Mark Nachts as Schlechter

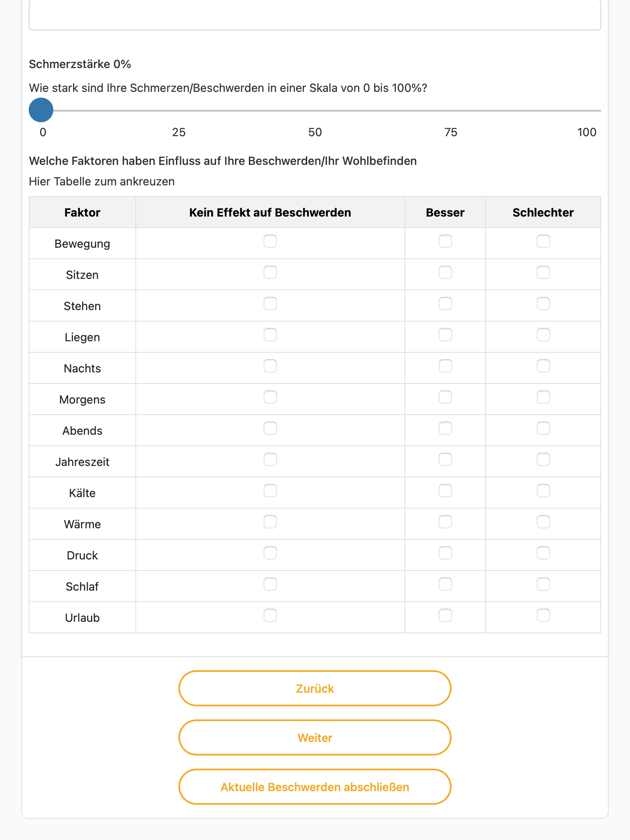point(543,366)
